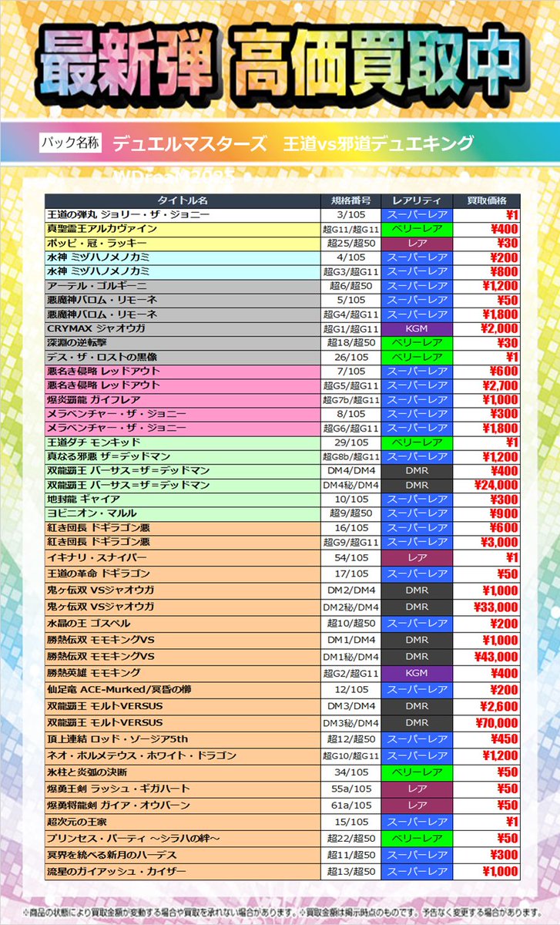Screen dimensions: 560x925
Task: Click the タイトル名 column header
Action: pyautogui.click(x=183, y=200)
